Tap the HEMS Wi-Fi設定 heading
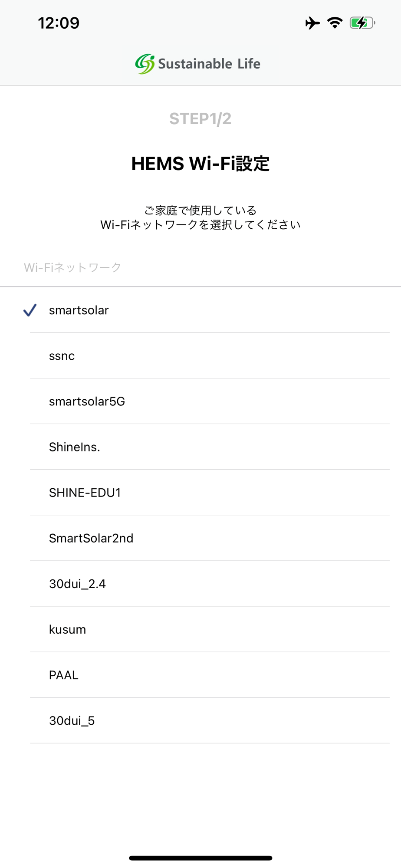This screenshot has height=868, width=401. tap(200, 164)
